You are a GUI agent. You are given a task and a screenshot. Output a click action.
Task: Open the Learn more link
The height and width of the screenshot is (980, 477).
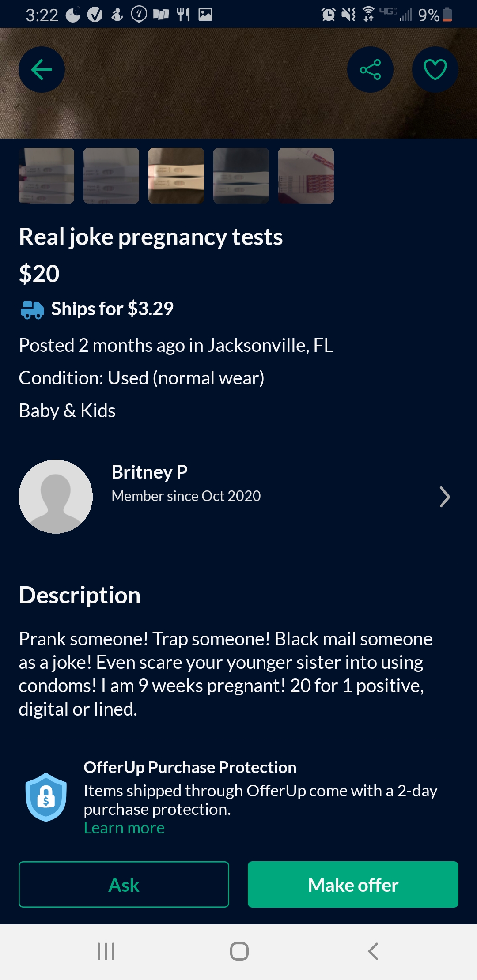click(x=124, y=828)
